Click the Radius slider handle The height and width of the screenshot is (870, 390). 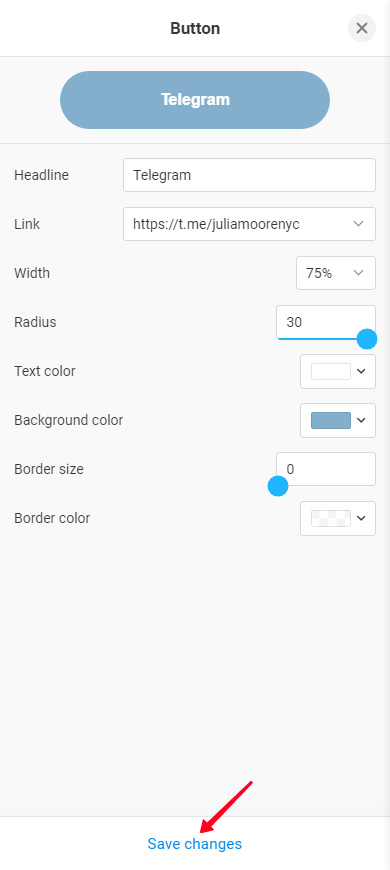coord(367,339)
